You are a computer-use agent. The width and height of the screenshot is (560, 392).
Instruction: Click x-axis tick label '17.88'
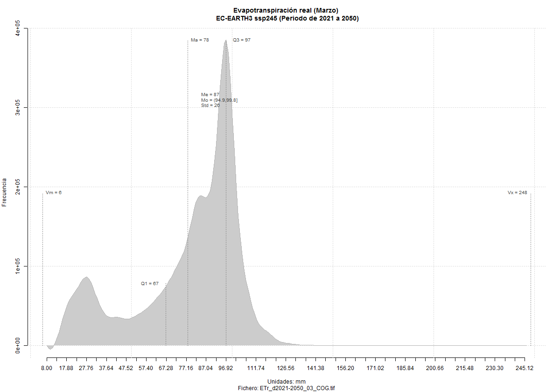(67, 368)
